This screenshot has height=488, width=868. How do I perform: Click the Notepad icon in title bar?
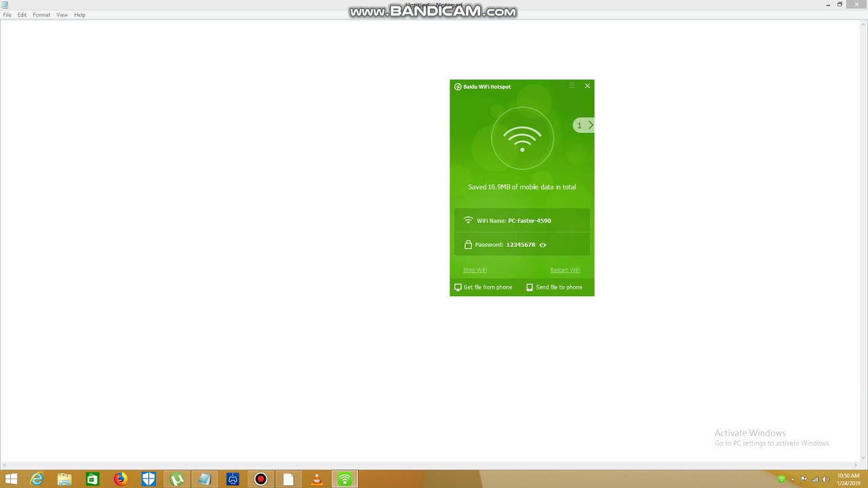(5, 5)
